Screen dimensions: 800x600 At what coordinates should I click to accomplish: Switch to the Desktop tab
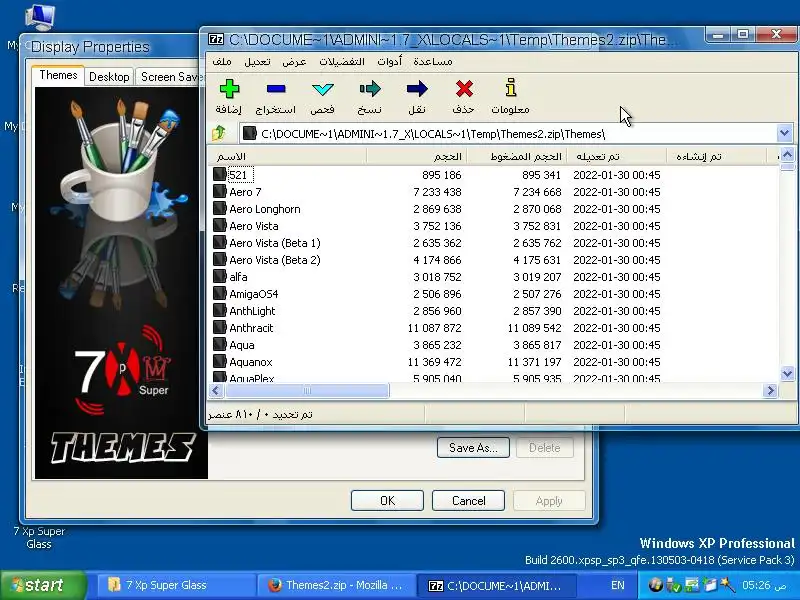tap(109, 77)
